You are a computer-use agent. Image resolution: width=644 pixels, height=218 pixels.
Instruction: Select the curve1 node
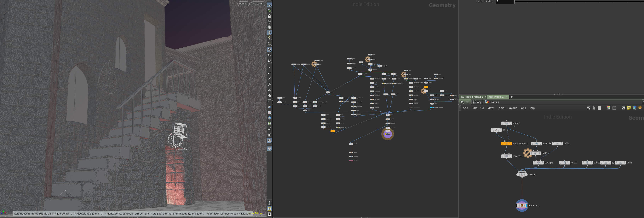point(507,123)
